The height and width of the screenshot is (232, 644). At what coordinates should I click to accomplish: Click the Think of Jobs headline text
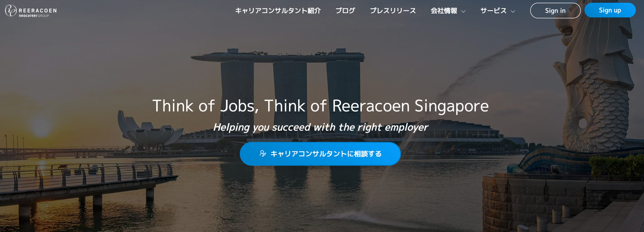point(320,106)
